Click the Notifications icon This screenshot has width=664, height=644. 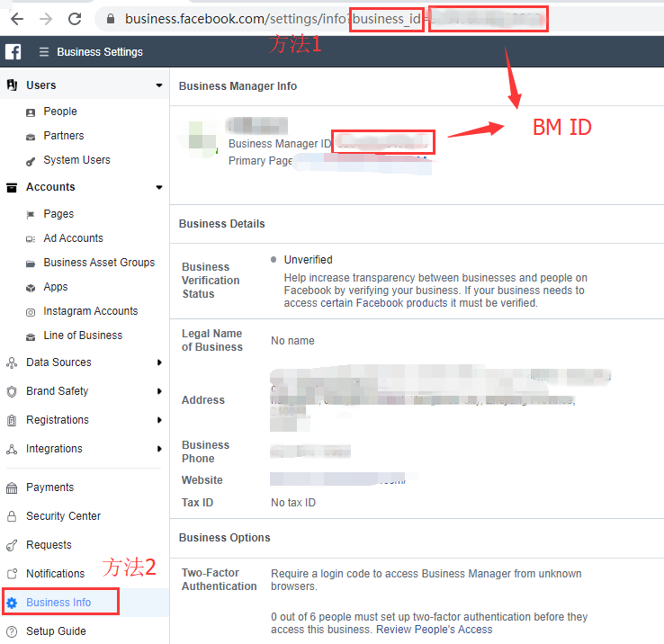(x=12, y=574)
